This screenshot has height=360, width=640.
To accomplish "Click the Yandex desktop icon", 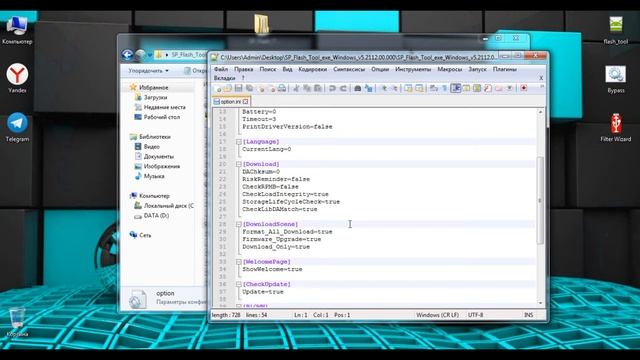I will pos(17,78).
